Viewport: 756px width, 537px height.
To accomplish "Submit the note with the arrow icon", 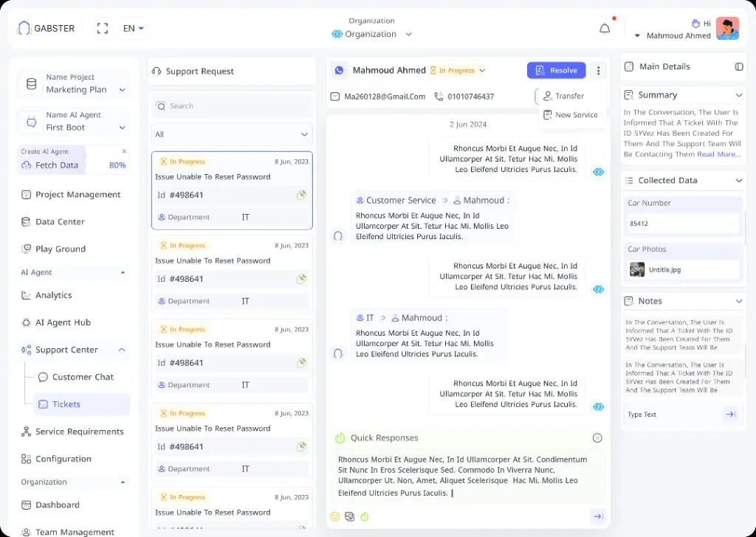I will tap(730, 415).
